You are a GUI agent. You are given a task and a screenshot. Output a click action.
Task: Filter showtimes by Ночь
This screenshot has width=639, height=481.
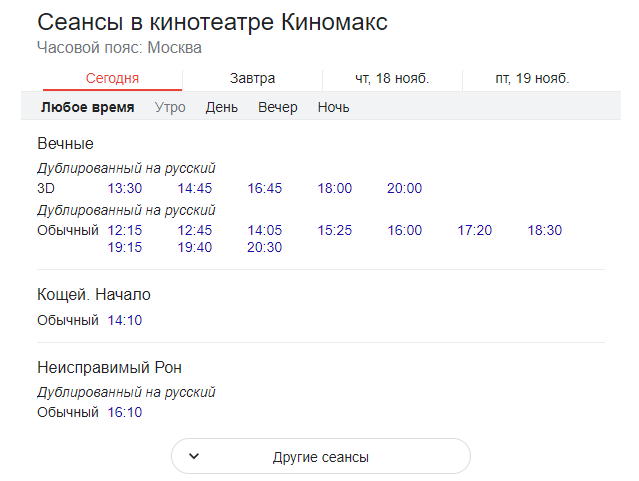[x=333, y=107]
